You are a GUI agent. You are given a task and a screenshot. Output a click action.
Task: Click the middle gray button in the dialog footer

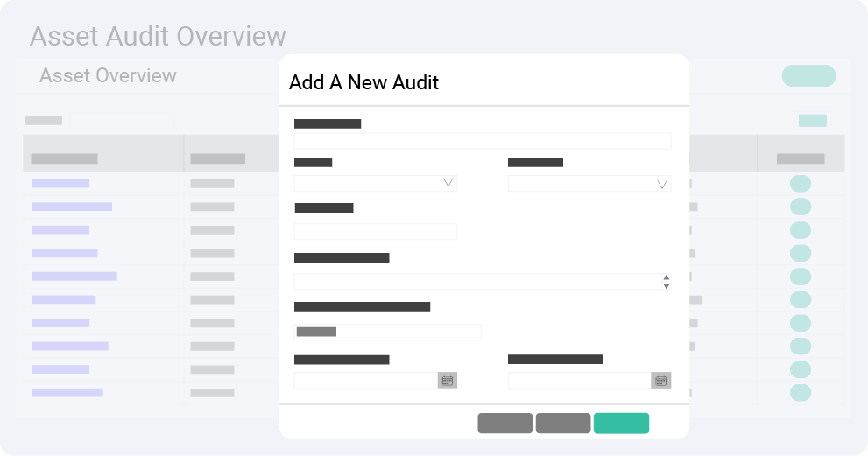(563, 424)
